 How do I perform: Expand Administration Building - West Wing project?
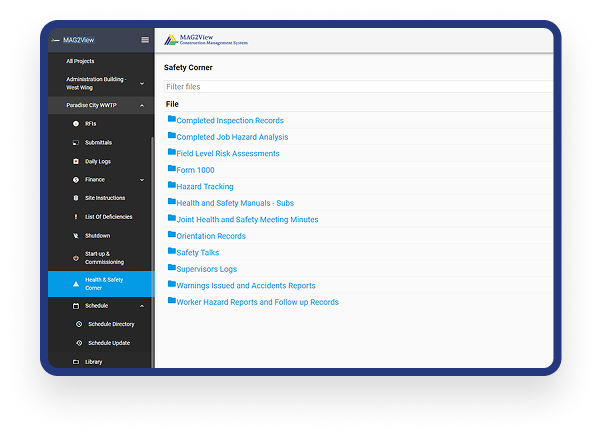tap(141, 83)
